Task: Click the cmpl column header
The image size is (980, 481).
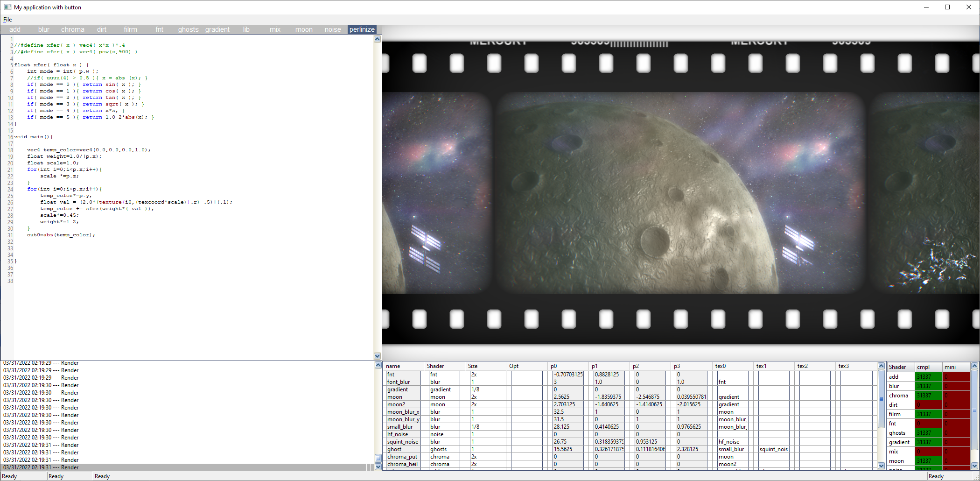Action: [928, 367]
